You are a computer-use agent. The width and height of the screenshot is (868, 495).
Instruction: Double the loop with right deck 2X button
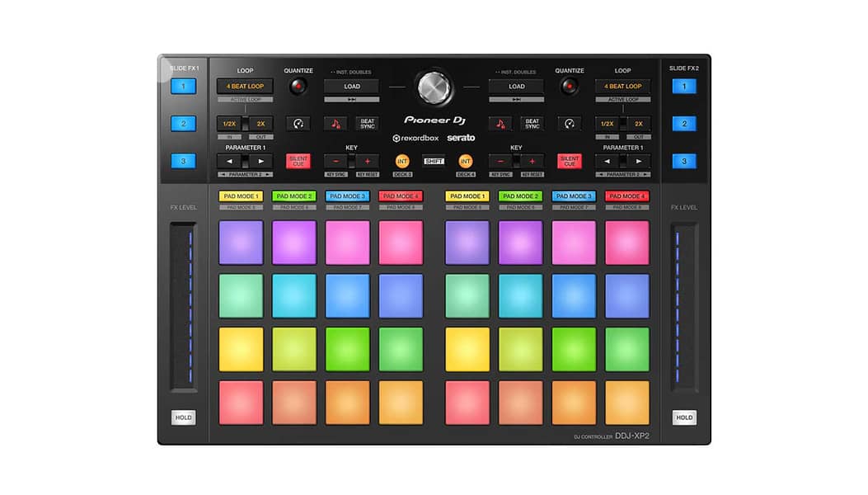[x=639, y=124]
